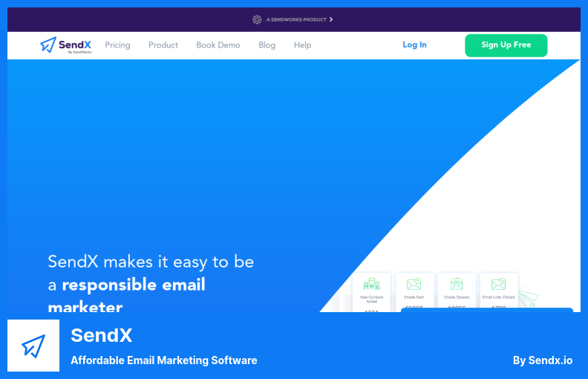The width and height of the screenshot is (588, 379).
Task: Click the New Contacts Added icon
Action: click(372, 284)
